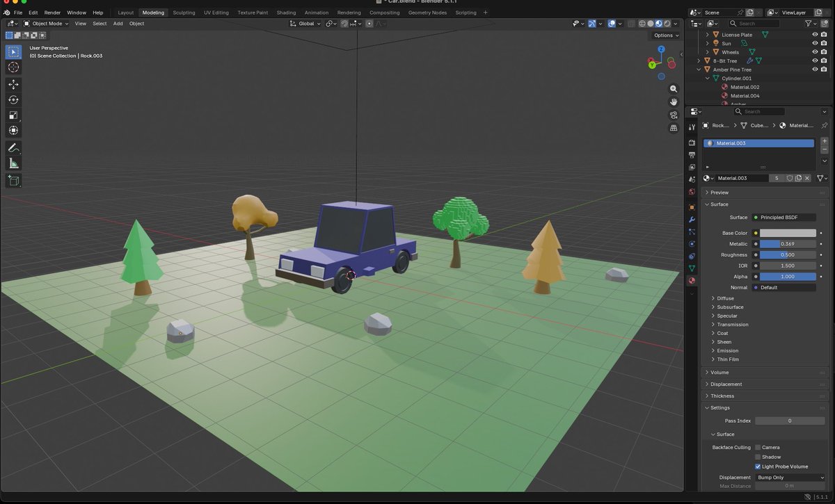Switch to the Sculpting workspace tab
Viewport: 835px width, 504px height.
184,13
